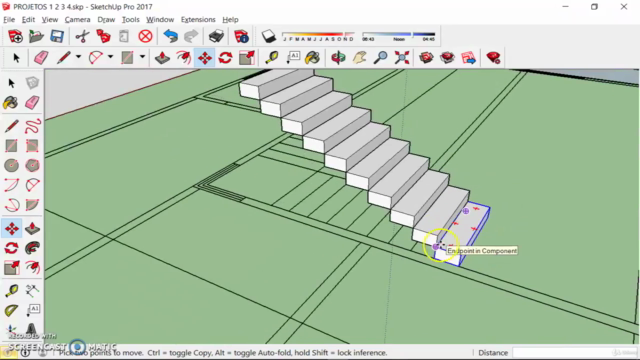Undo the last action with the blue arrow
Image resolution: width=640 pixels, height=360 pixels.
coord(170,36)
